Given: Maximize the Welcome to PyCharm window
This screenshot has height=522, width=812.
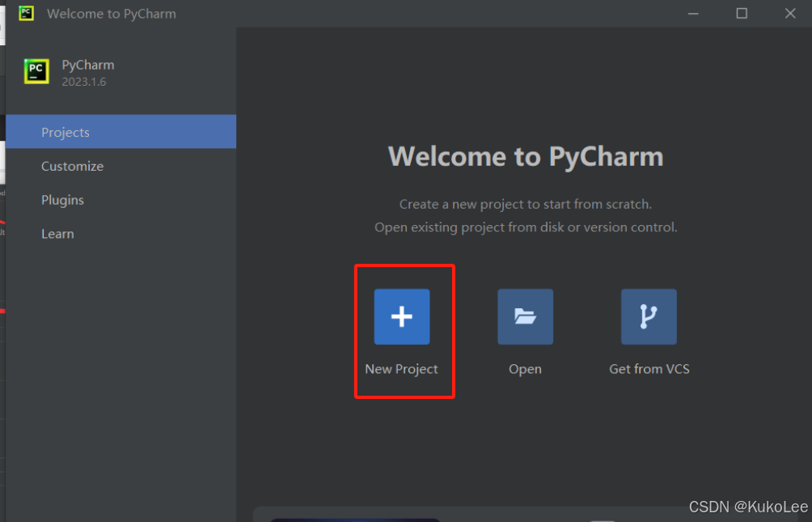Looking at the screenshot, I should click(x=742, y=14).
